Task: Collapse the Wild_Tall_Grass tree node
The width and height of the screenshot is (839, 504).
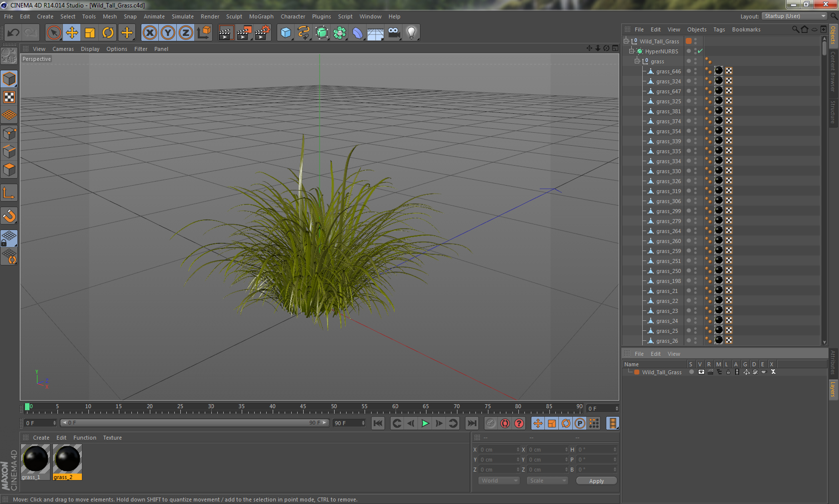Action: [x=626, y=41]
